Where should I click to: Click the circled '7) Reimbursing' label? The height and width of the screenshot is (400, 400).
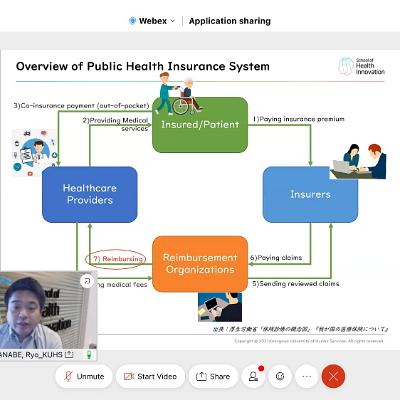coord(115,259)
